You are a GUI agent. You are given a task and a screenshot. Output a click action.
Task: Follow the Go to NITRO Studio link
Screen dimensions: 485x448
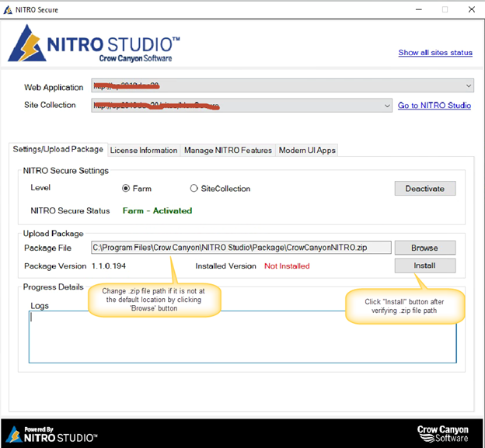click(434, 106)
